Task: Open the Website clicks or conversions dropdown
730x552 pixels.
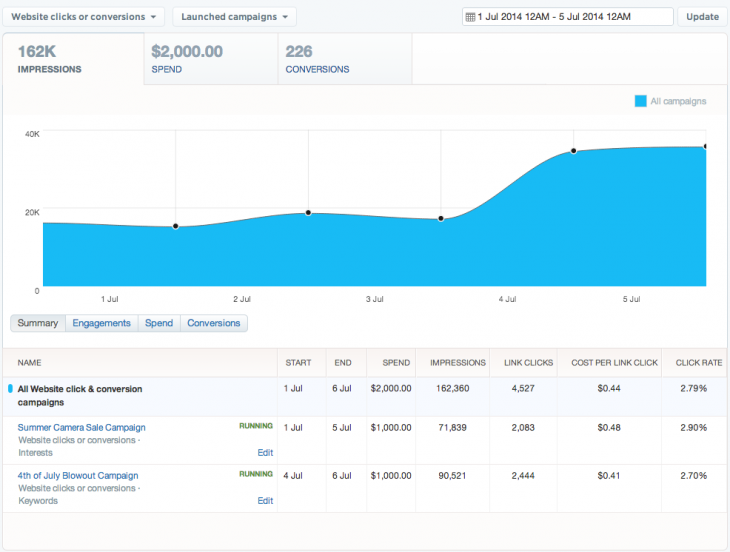Action: [x=84, y=17]
